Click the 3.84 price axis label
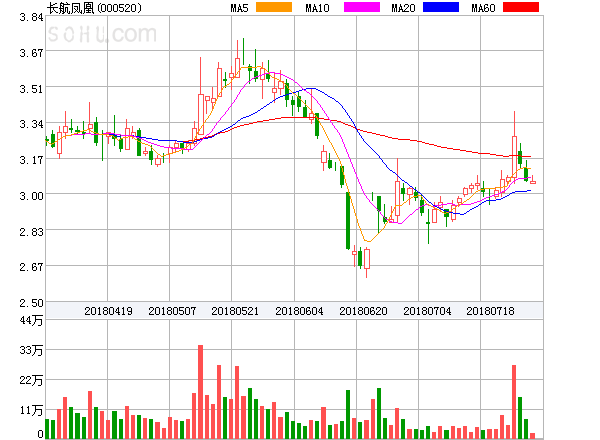Viewport: 600px width, 440px height. tap(31, 18)
